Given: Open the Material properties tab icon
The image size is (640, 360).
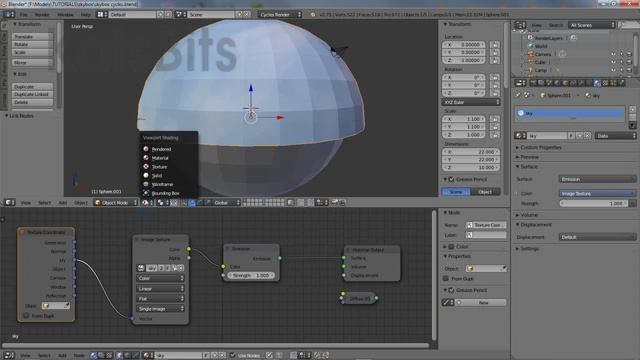Looking at the screenshot, I should coord(597,83).
